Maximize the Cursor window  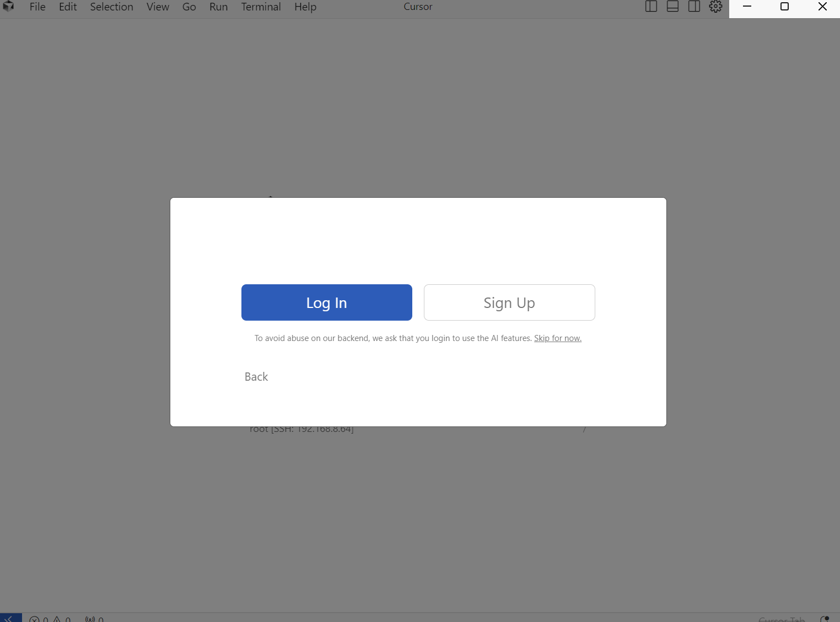tap(784, 7)
